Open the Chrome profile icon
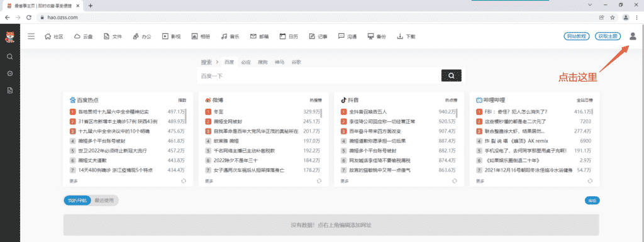Image resolution: width=644 pixels, height=242 pixels. 626,18
